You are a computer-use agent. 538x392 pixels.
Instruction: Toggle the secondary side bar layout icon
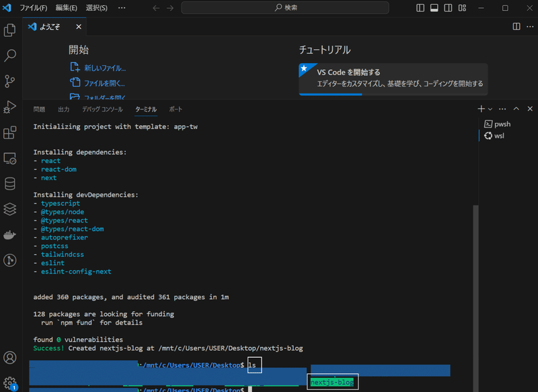(x=448, y=8)
